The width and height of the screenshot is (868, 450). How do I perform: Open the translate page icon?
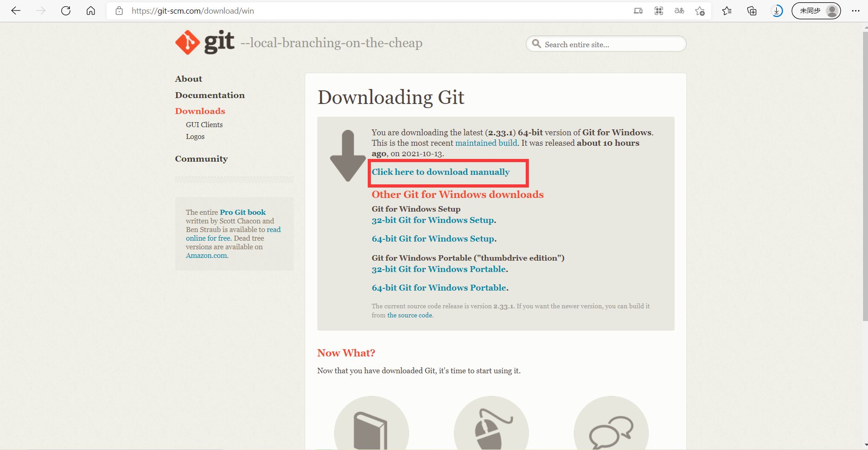pos(679,11)
